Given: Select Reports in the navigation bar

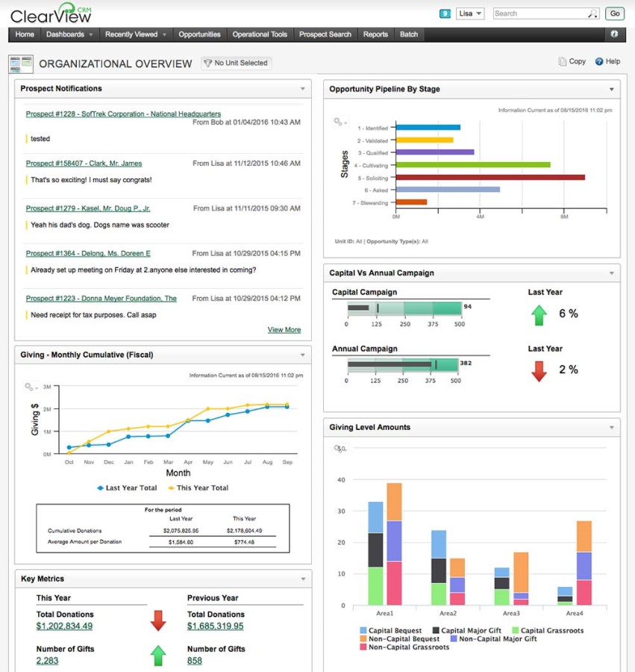Looking at the screenshot, I should coord(375,34).
